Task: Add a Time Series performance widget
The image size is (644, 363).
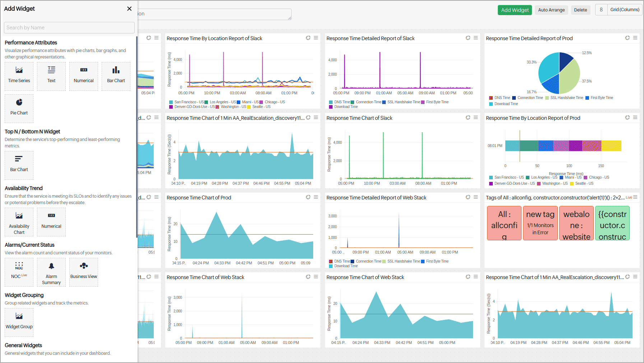Action: pos(19,76)
